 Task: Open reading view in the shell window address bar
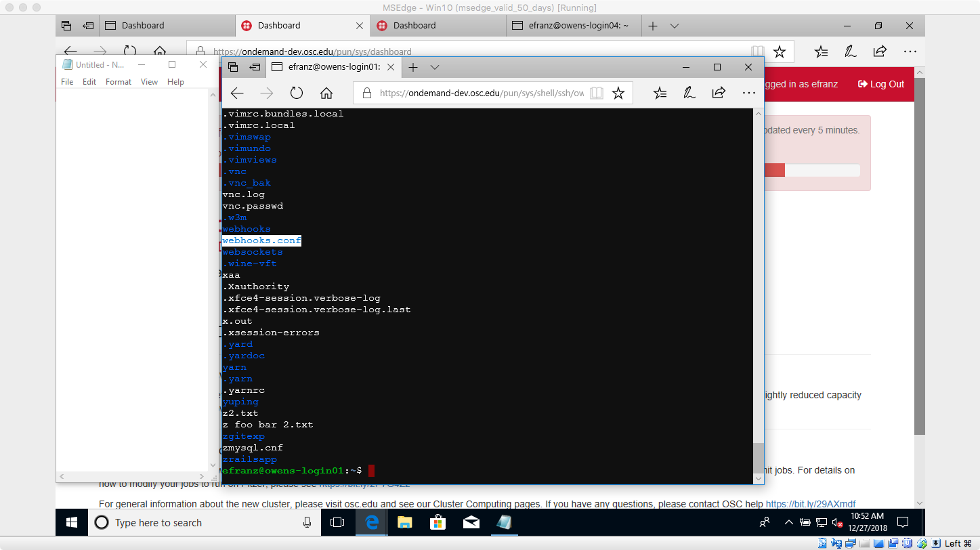tap(596, 93)
